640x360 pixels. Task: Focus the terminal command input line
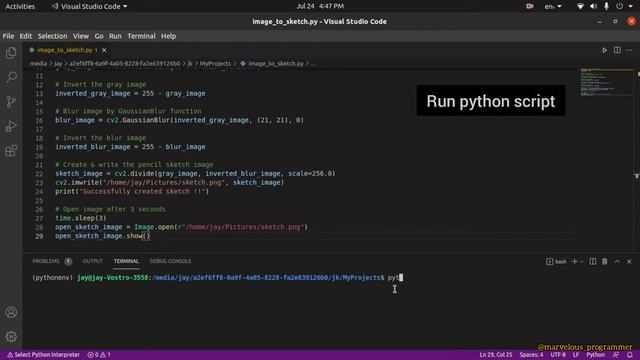(x=217, y=278)
